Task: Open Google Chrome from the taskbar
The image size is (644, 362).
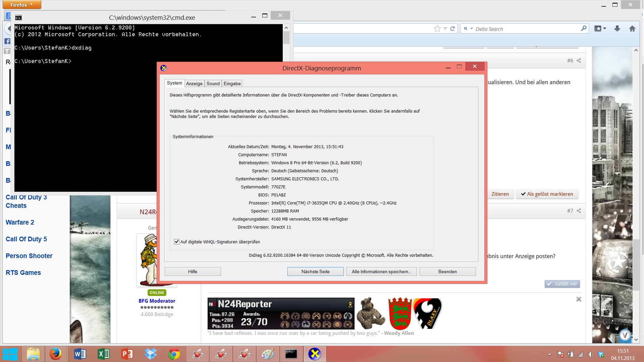Action: point(174,354)
